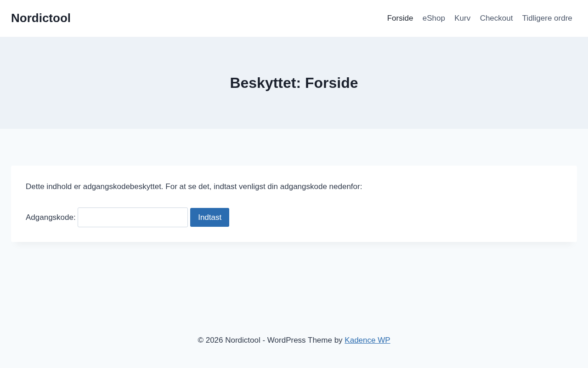Select the text box next to Adgangskode
This screenshot has height=368, width=588.
click(x=133, y=217)
